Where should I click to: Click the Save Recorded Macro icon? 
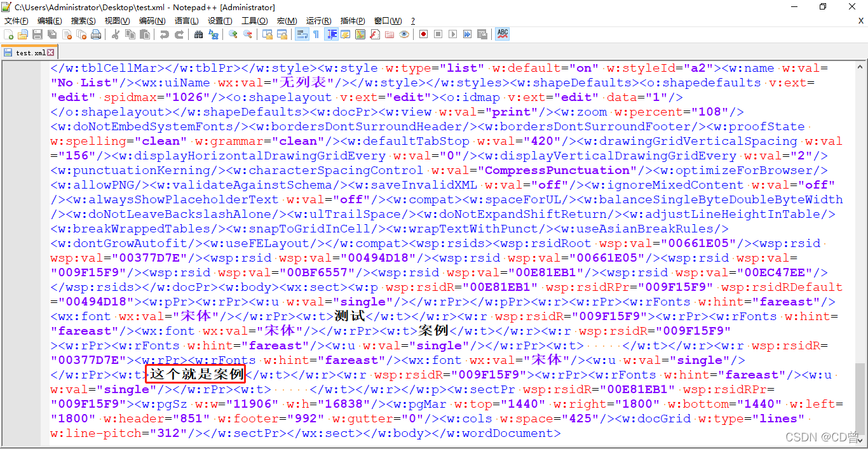pos(482,34)
